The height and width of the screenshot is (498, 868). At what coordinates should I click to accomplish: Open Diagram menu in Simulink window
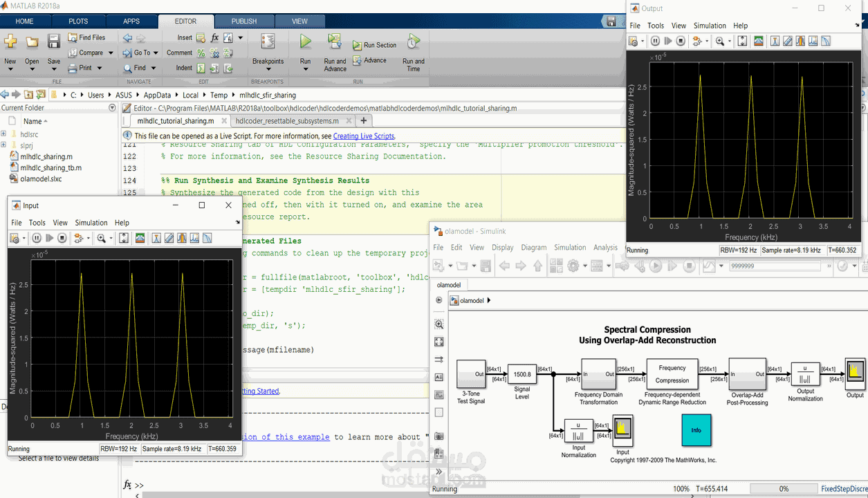pyautogui.click(x=534, y=248)
